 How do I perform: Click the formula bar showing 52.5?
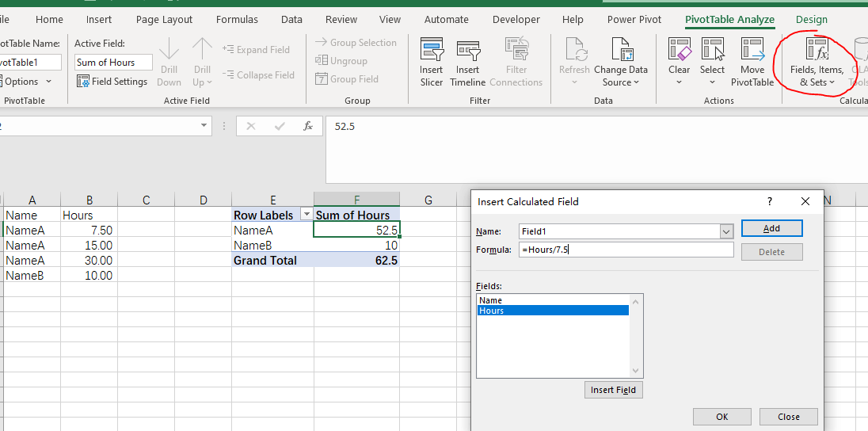597,150
